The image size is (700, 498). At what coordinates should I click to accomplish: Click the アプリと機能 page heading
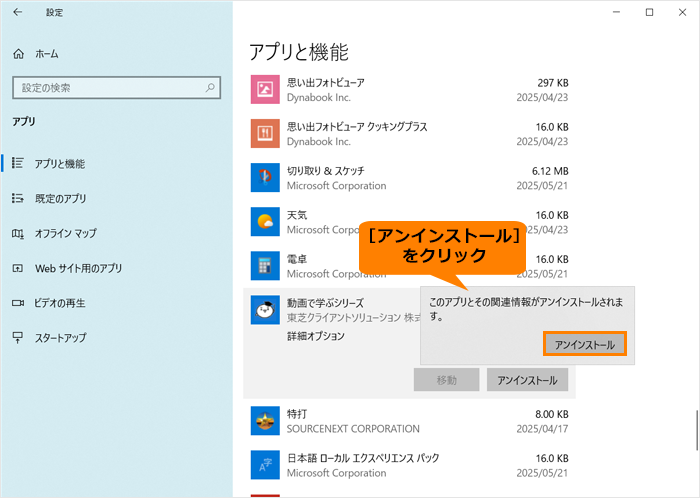(x=298, y=52)
